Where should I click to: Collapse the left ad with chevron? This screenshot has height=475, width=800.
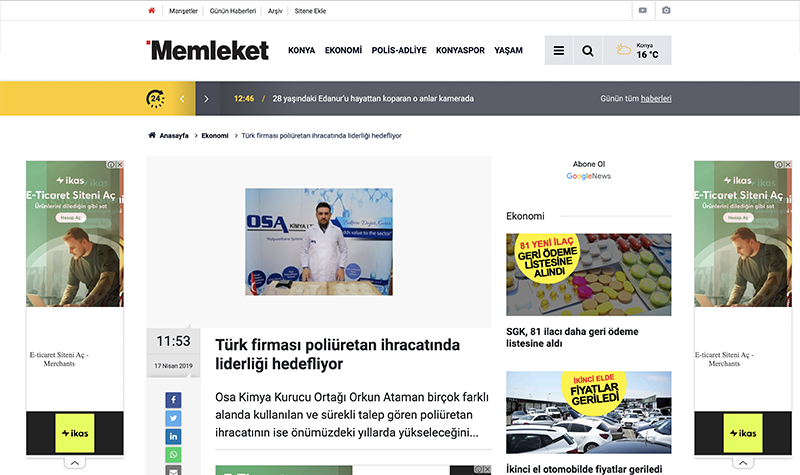[x=74, y=463]
